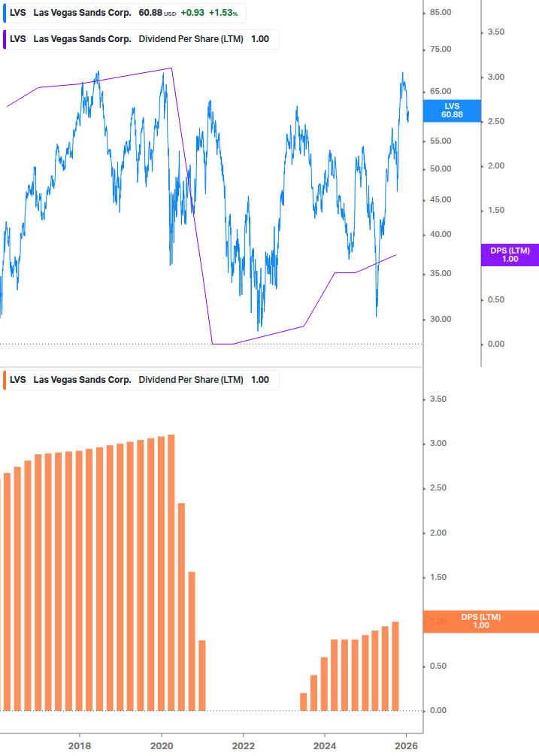Viewport: 539px width, 756px height.
Task: Click the purple DPS legend color bar
Action: (5, 40)
